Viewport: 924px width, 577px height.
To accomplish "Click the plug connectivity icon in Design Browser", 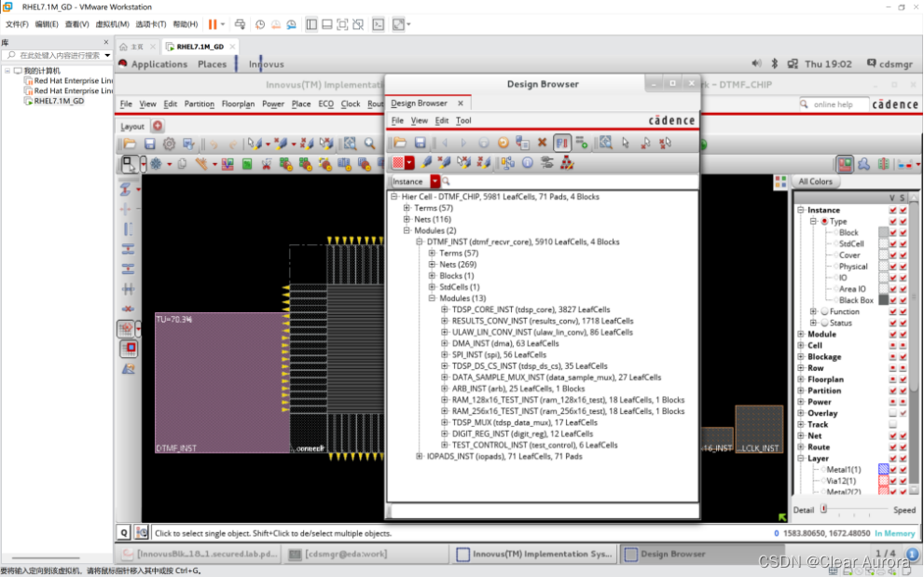I will tap(547, 163).
